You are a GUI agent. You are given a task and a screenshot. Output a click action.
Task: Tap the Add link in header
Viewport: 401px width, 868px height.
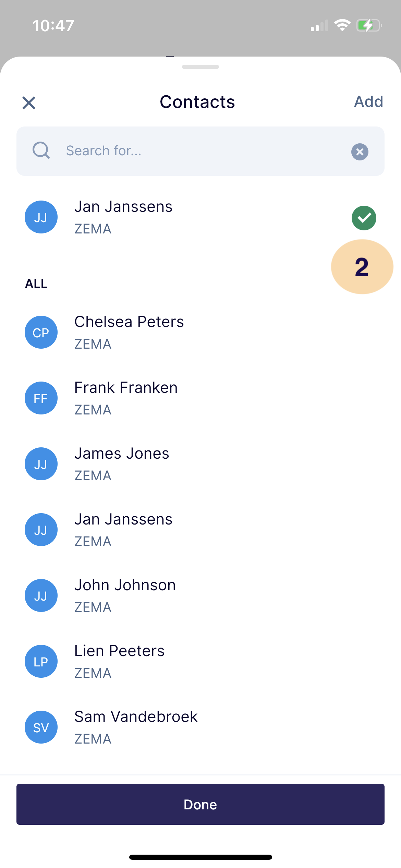(x=368, y=101)
